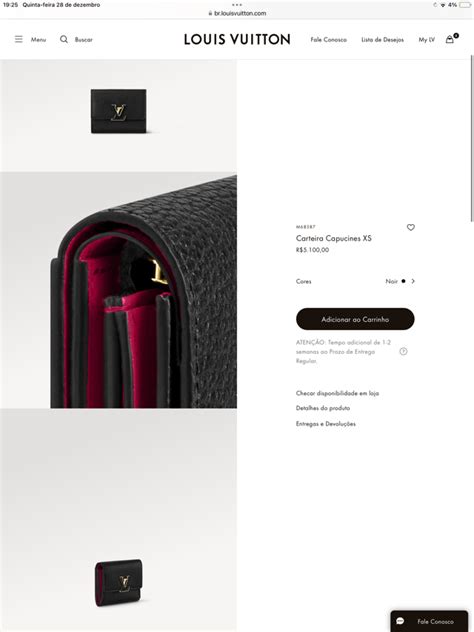
Task: Click the Louis Vuitton logo
Action: 237,39
